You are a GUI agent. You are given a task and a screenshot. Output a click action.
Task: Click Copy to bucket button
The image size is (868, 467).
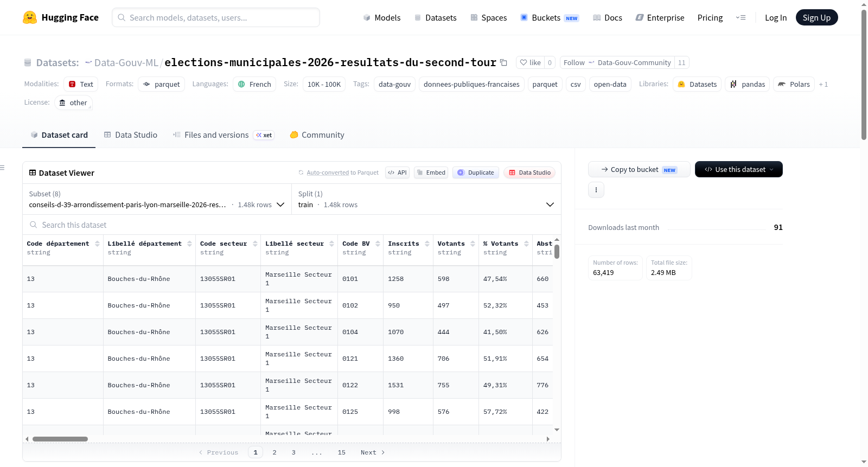(639, 169)
